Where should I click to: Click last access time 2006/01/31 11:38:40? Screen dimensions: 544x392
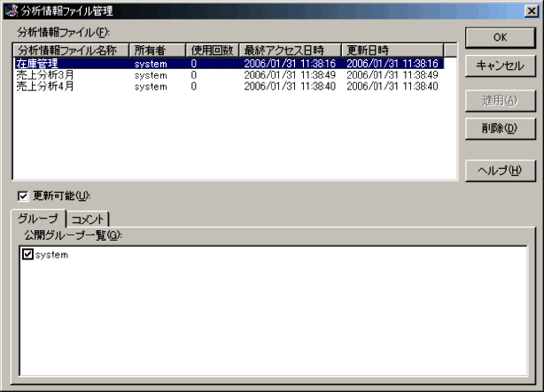pyautogui.click(x=290, y=87)
